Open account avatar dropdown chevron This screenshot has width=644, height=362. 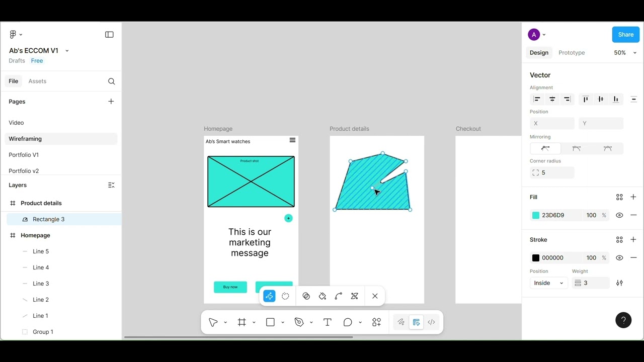(544, 35)
